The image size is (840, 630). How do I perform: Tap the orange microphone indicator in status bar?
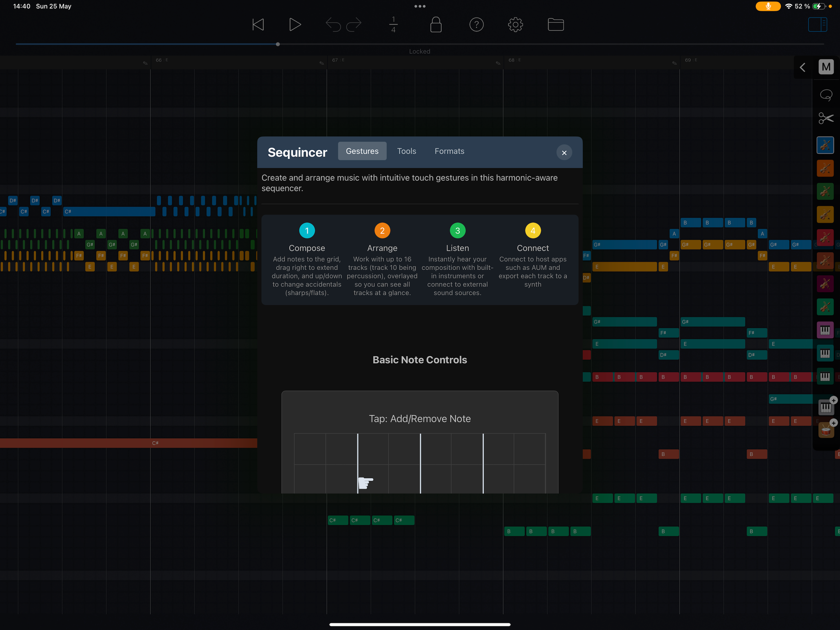(768, 6)
